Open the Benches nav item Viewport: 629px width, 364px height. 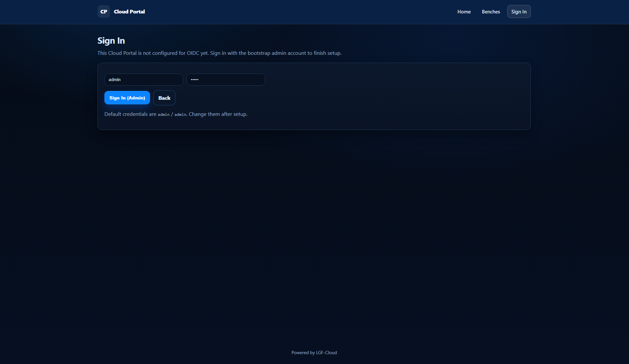pyautogui.click(x=491, y=11)
